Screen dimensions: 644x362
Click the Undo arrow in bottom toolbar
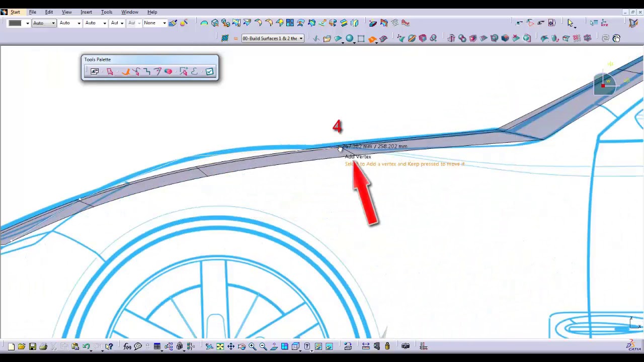click(86, 346)
